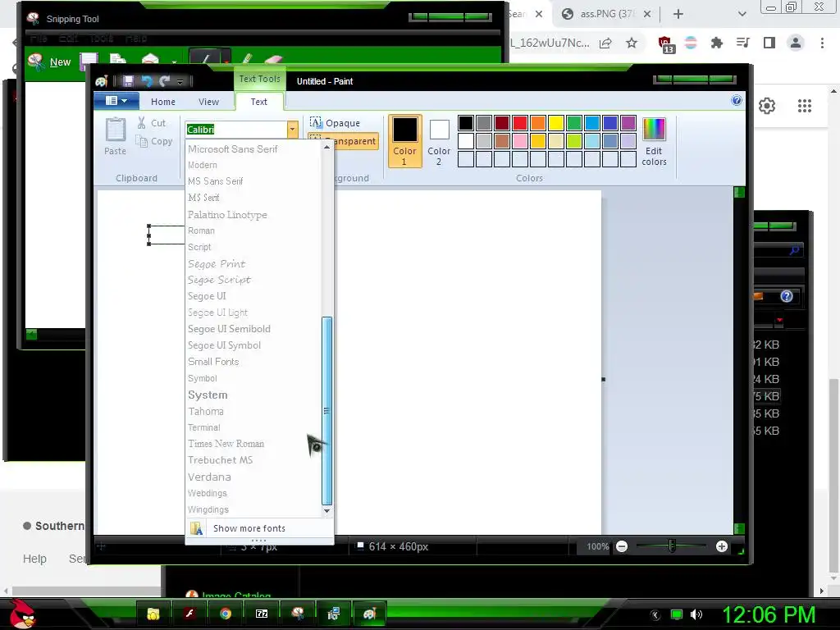This screenshot has height=630, width=840.
Task: Select Transparent background option
Action: point(344,141)
